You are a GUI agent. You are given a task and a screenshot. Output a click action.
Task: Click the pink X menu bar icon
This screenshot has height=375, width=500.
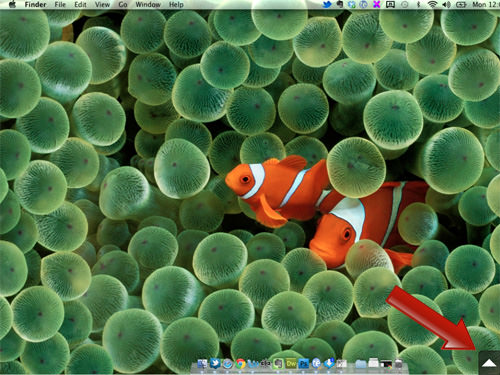[377, 4]
